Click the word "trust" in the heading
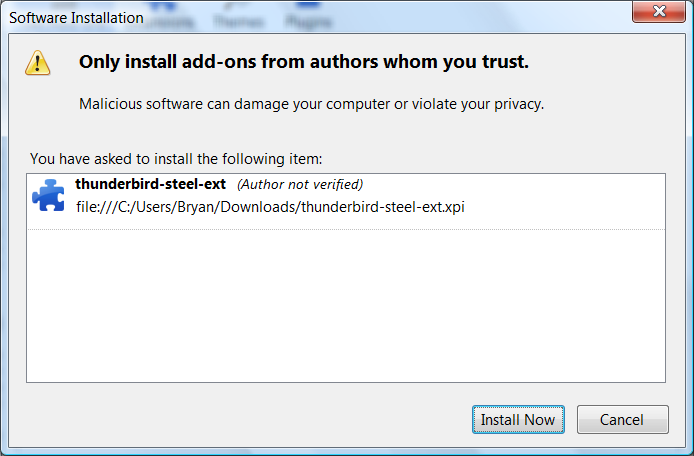This screenshot has width=694, height=456. coord(503,63)
